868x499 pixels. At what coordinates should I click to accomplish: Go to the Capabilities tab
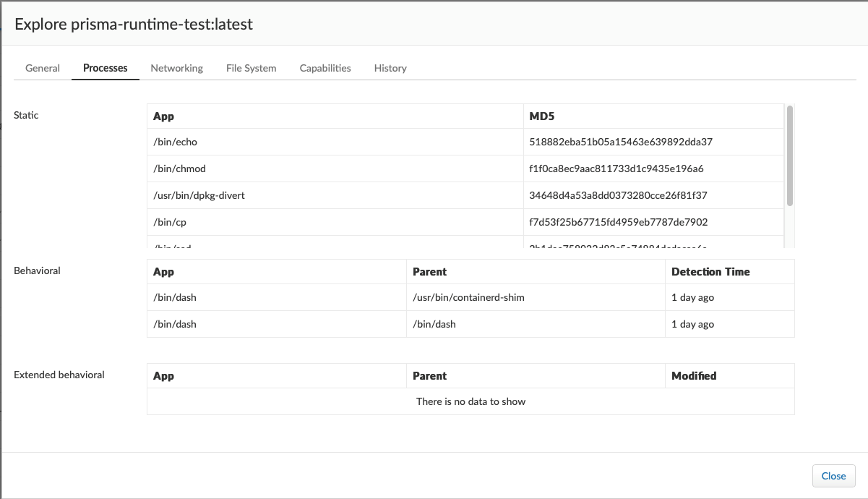click(x=325, y=68)
